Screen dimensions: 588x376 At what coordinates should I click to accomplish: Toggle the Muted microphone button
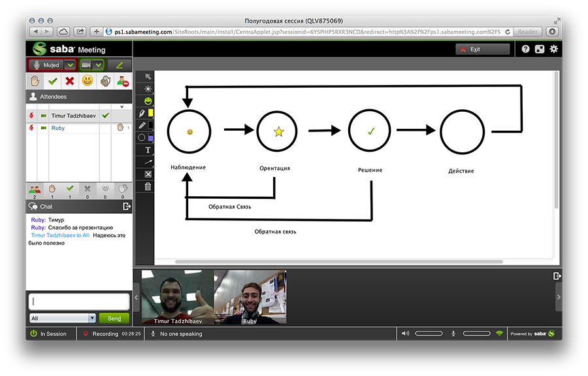coord(46,65)
